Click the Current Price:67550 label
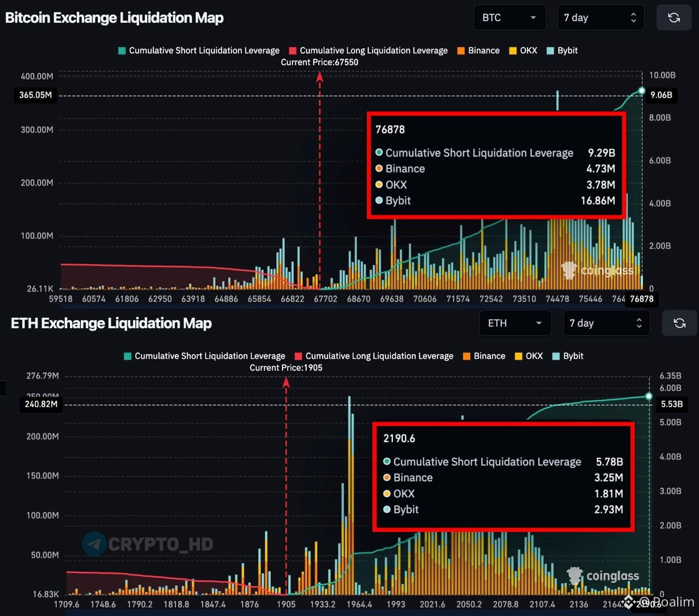The width and height of the screenshot is (699, 616). pyautogui.click(x=319, y=62)
